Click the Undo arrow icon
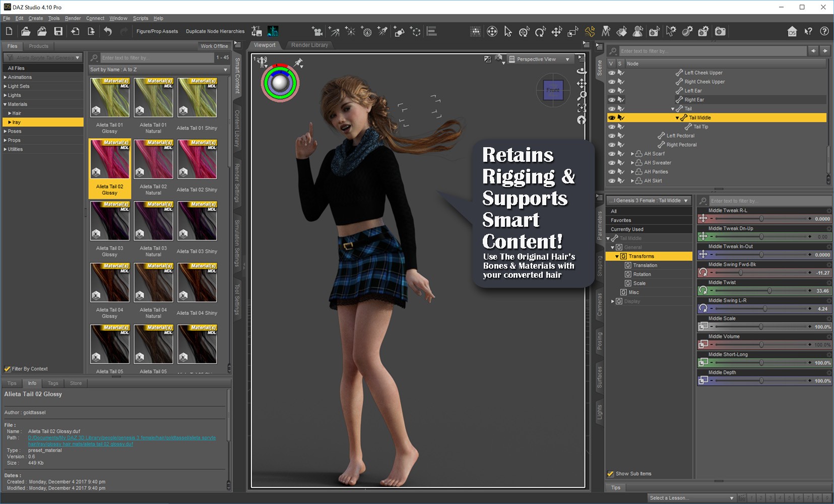The height and width of the screenshot is (504, 834). click(108, 31)
